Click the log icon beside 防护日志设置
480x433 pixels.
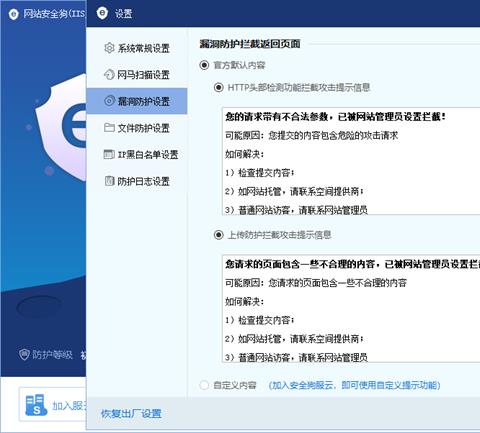109,181
